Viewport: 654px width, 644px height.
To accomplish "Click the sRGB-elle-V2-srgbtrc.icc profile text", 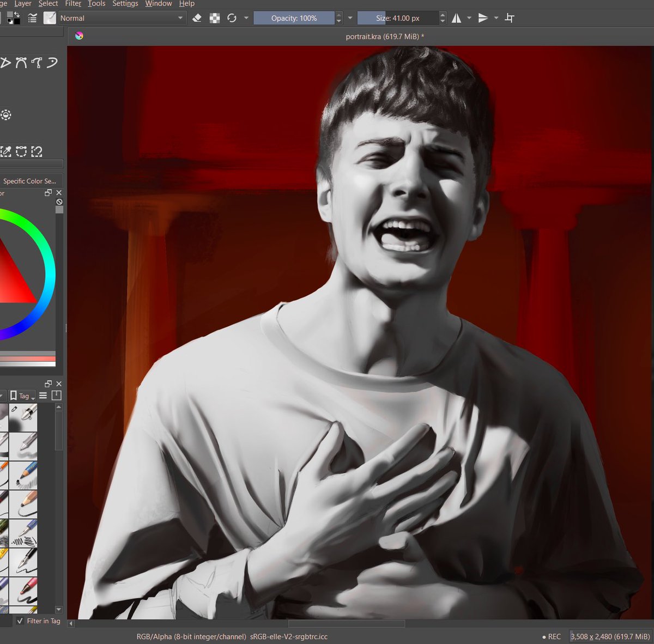I will [x=289, y=636].
